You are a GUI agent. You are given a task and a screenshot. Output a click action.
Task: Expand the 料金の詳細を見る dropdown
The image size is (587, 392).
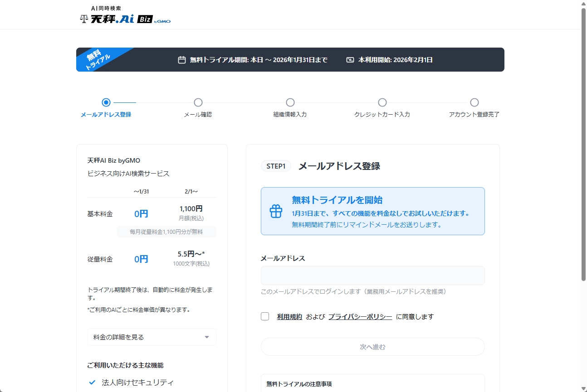click(x=152, y=337)
